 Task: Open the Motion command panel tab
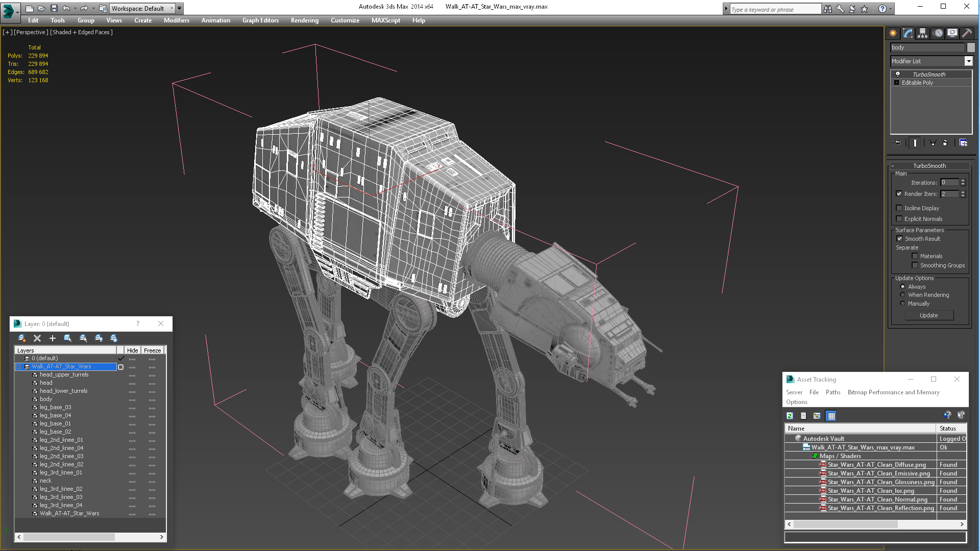click(x=938, y=33)
